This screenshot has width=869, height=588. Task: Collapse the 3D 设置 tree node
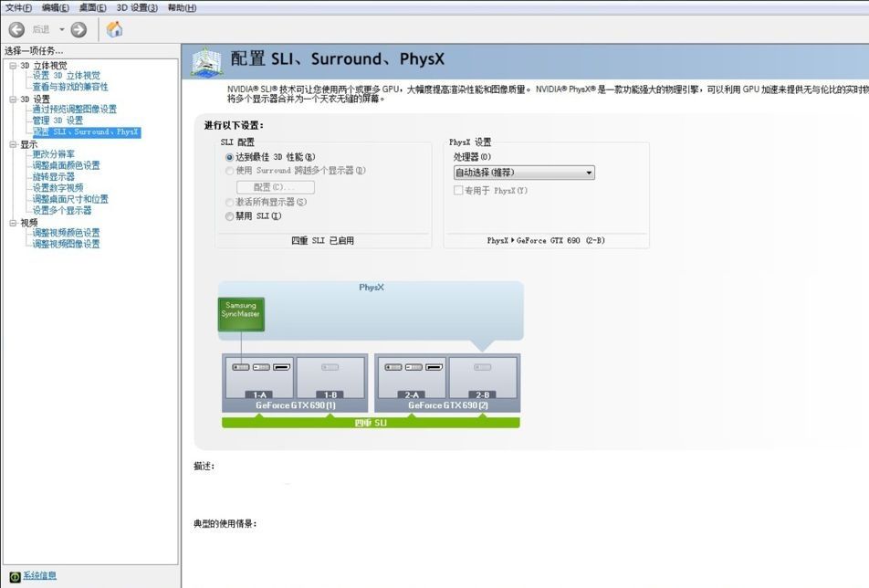point(13,100)
